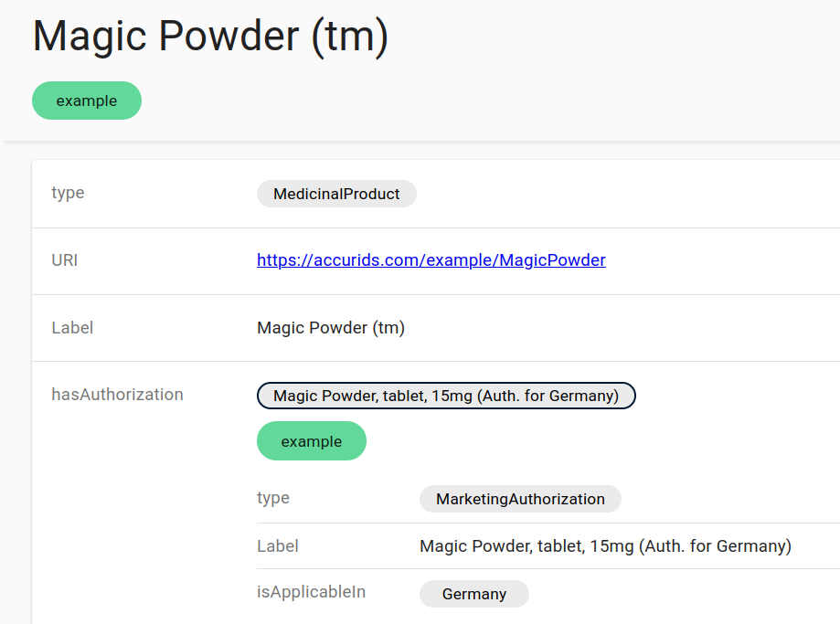Select the MarketingAuthorization type chip

point(520,499)
